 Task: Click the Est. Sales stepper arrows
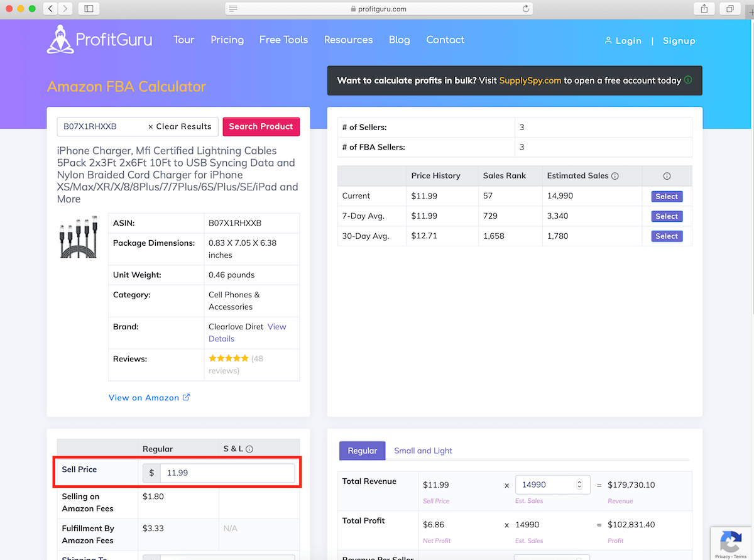[x=579, y=485]
